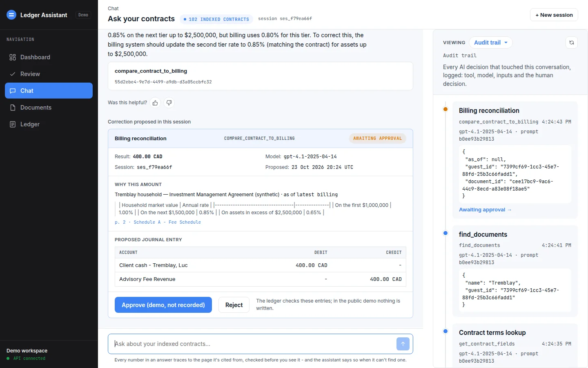
Task: Refresh the audit trail panel
Action: [572, 43]
